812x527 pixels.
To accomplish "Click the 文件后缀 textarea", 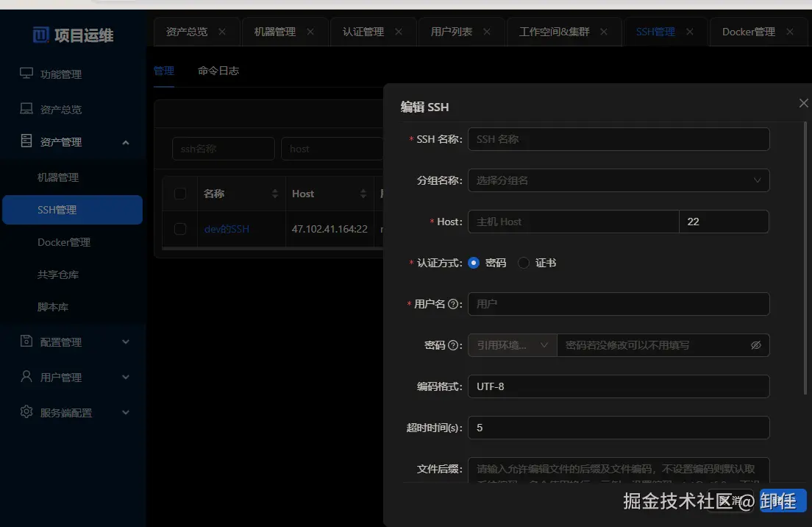I will click(x=619, y=470).
